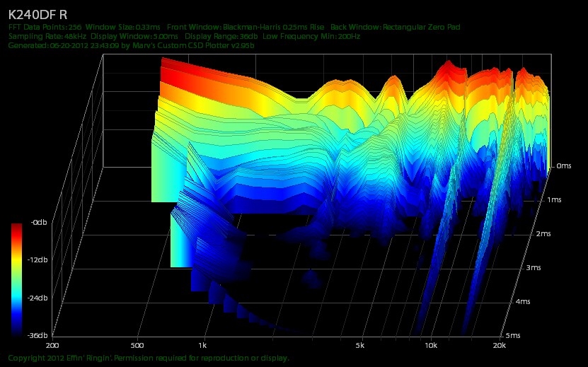The width and height of the screenshot is (588, 367).
Task: Click the 2ms time axis label
Action: click(x=543, y=234)
